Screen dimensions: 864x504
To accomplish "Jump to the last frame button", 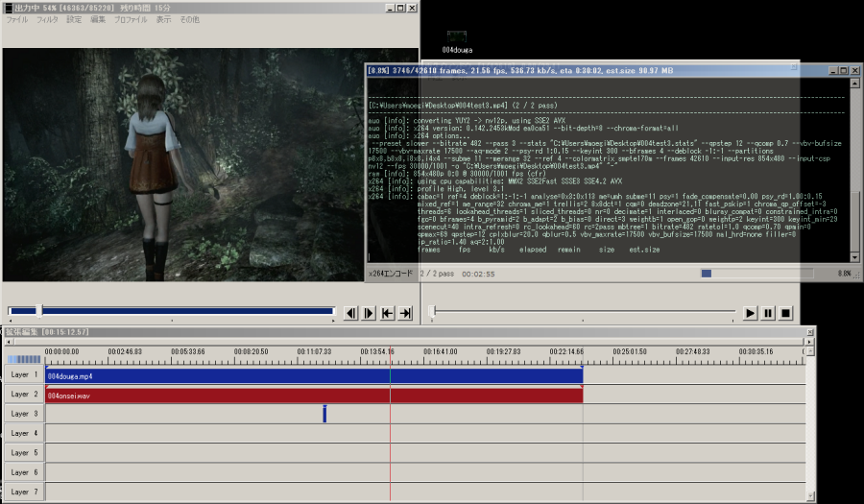I will click(x=405, y=313).
